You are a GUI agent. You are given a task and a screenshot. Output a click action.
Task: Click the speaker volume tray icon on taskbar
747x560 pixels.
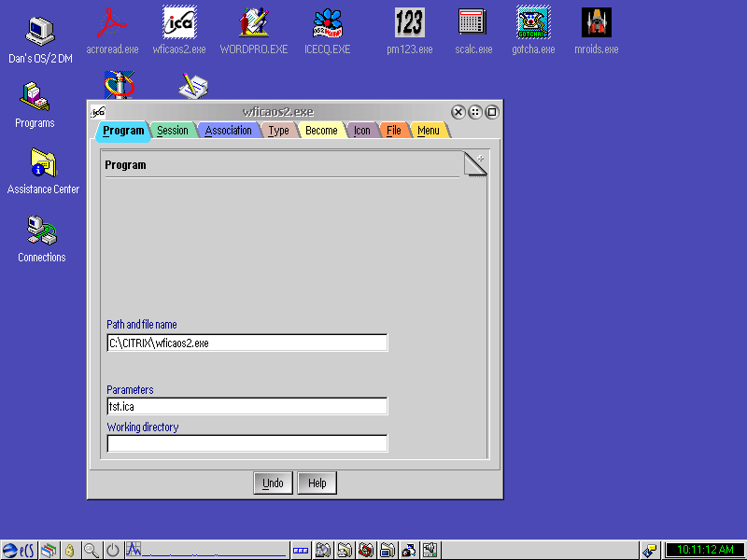[430, 551]
